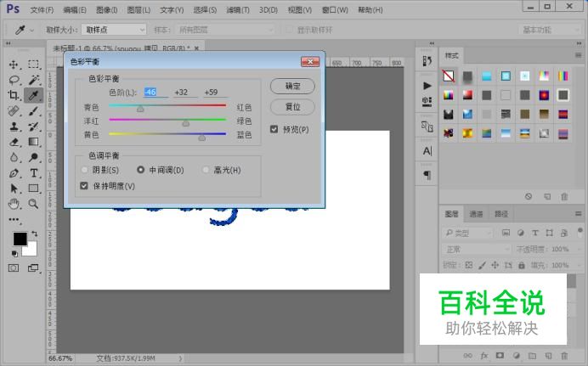The image size is (588, 366).
Task: Select the Eraser tool
Action: [x=14, y=142]
